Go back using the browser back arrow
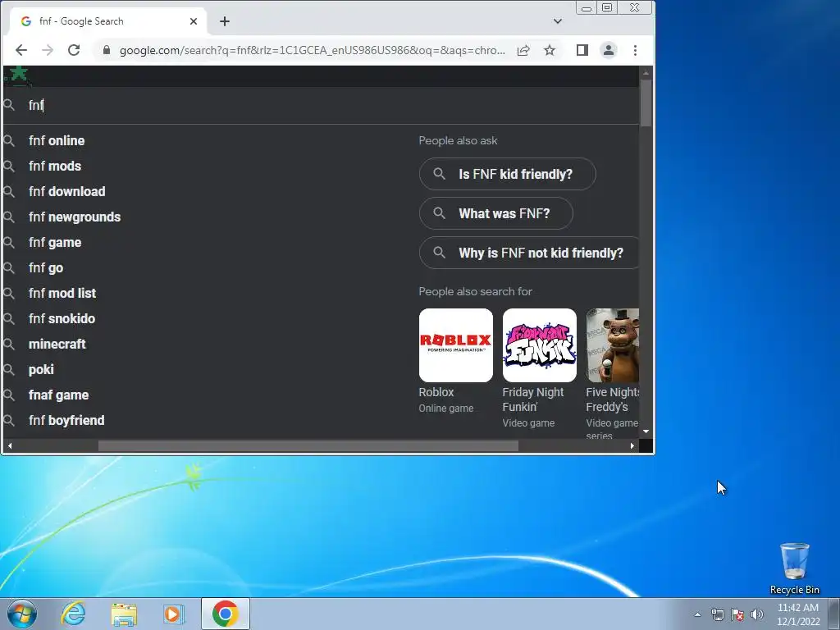840x630 pixels. coord(21,50)
